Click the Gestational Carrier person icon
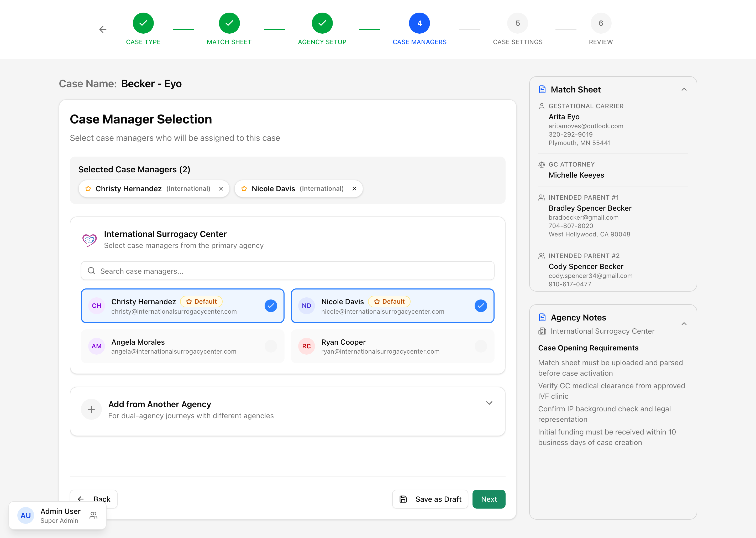 click(x=542, y=106)
